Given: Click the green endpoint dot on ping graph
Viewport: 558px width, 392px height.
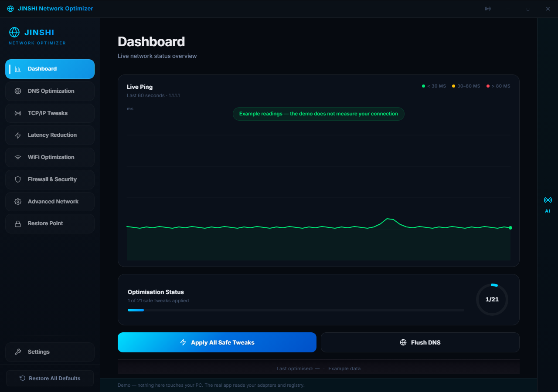Looking at the screenshot, I should click(510, 228).
